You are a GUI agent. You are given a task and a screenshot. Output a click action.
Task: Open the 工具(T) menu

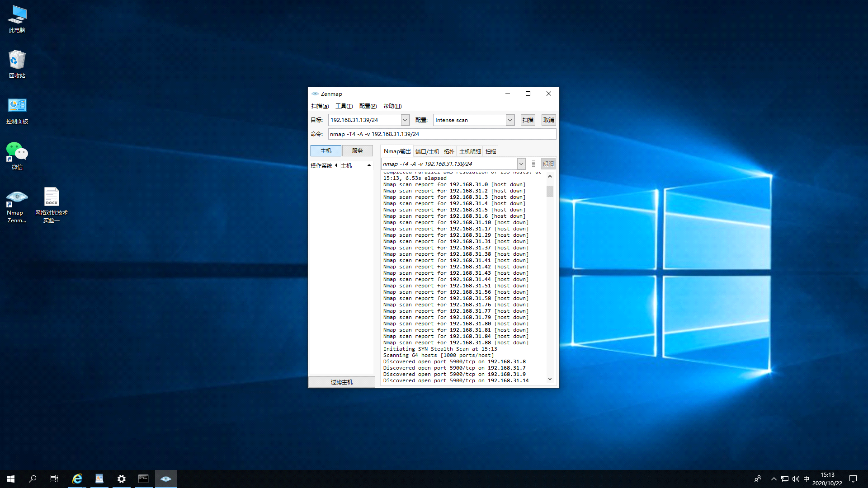click(344, 106)
